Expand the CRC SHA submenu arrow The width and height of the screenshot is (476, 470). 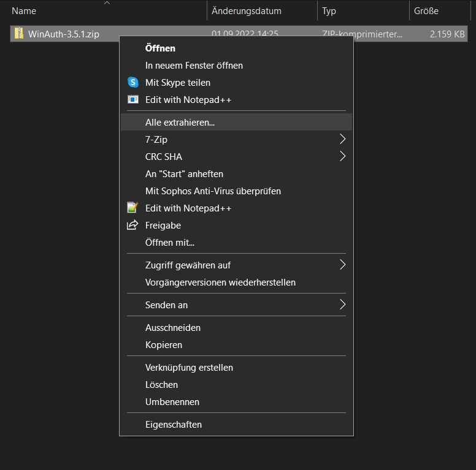tap(342, 156)
